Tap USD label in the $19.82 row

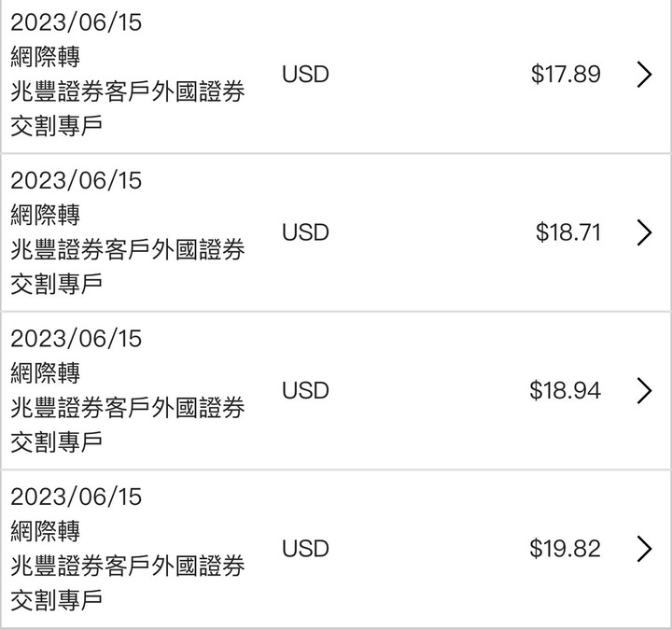[x=305, y=549]
